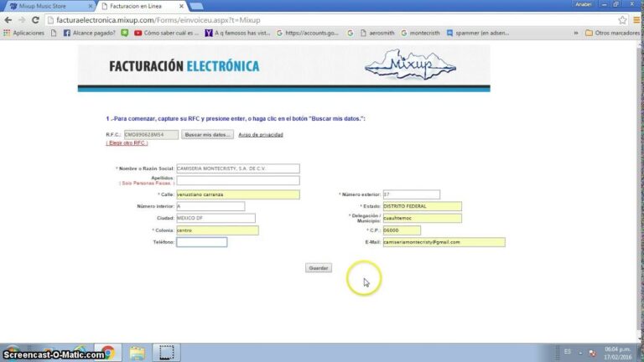Viewport: 644px width, 362px height.
Task: Click the Número exterior field
Action: [x=411, y=194]
